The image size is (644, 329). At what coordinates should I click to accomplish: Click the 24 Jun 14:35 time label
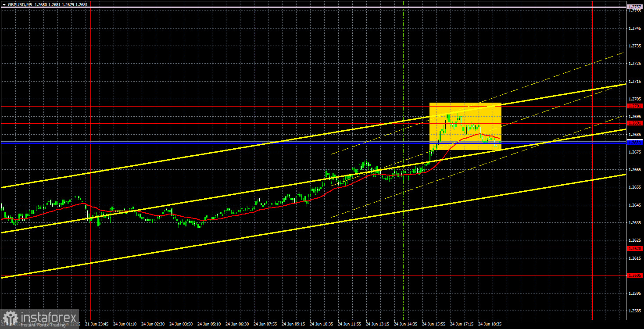coord(407,324)
